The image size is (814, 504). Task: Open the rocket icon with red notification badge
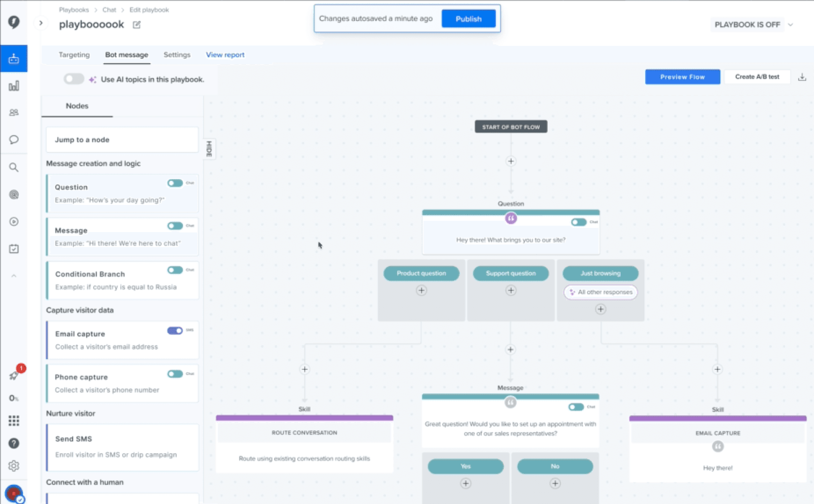click(14, 375)
